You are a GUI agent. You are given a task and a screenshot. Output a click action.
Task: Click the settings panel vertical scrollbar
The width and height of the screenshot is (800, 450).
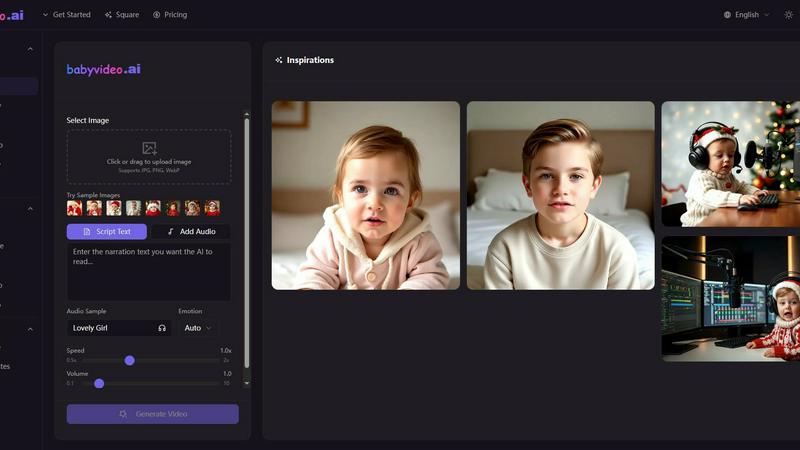(247, 242)
